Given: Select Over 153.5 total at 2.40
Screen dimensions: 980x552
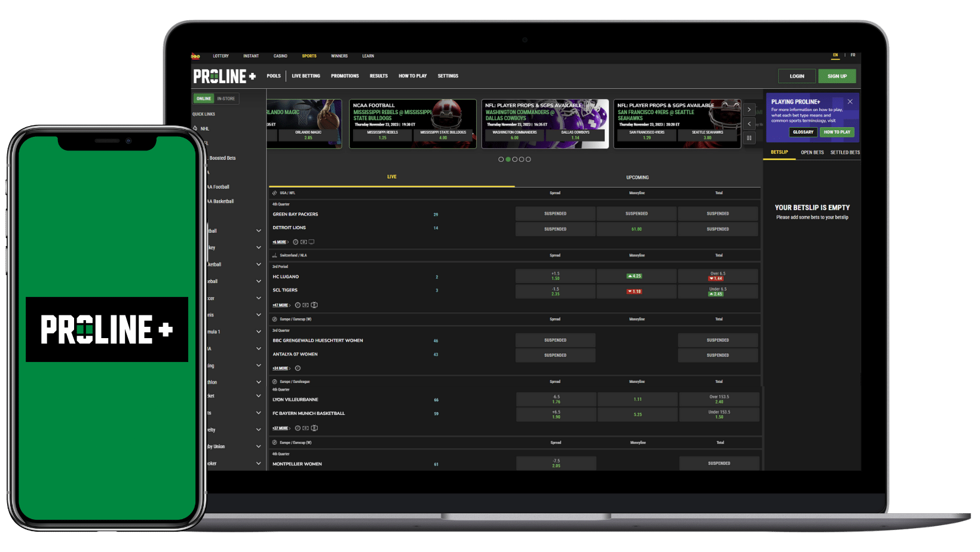Looking at the screenshot, I should click(719, 399).
